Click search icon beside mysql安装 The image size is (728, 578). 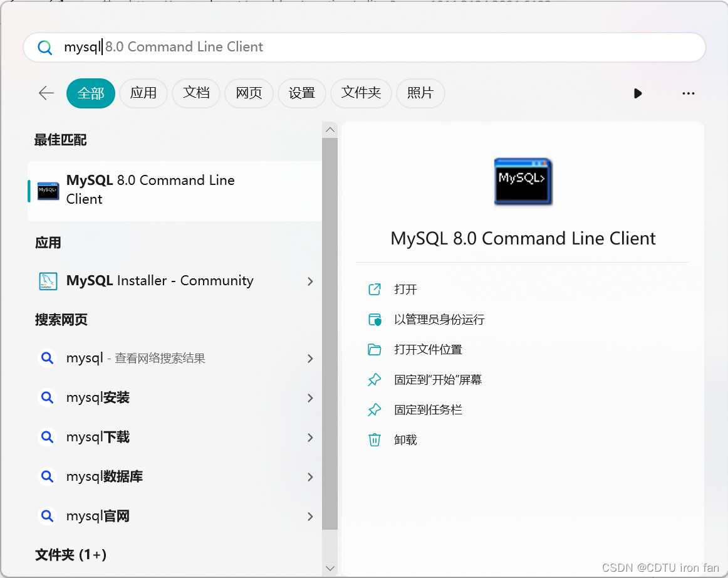click(47, 397)
